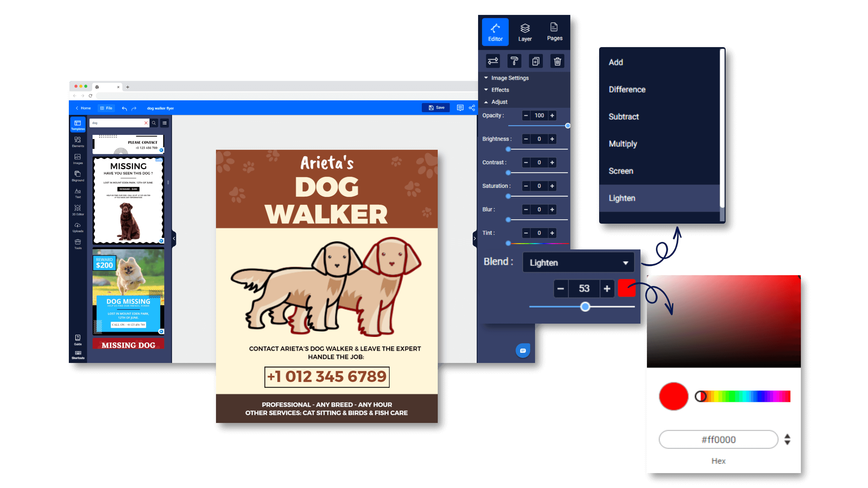Click the Delete element icon in editor toolbar
The height and width of the screenshot is (488, 868).
(x=557, y=61)
